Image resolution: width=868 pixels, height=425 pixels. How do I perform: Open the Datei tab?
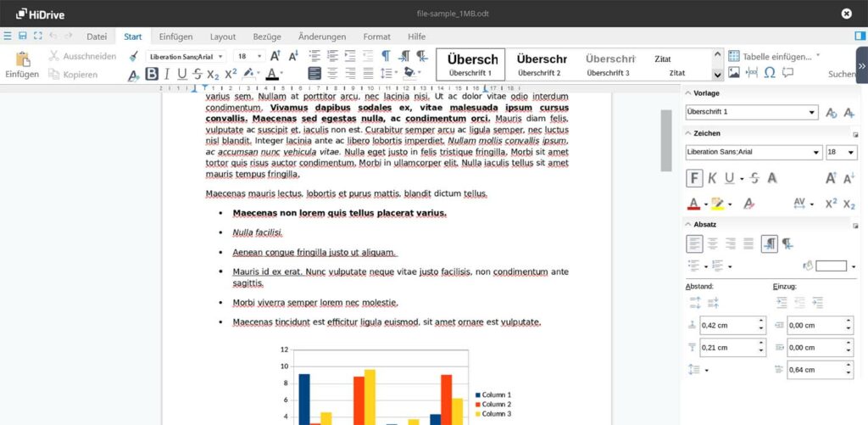click(x=97, y=36)
